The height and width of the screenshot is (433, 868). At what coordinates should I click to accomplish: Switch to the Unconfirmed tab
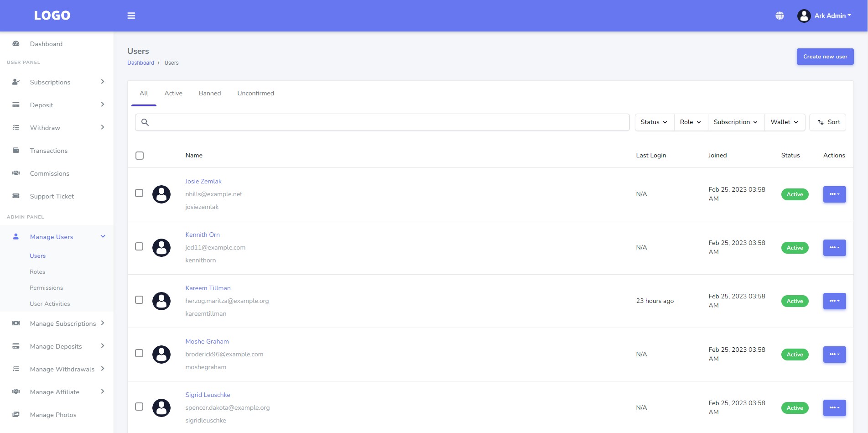255,94
